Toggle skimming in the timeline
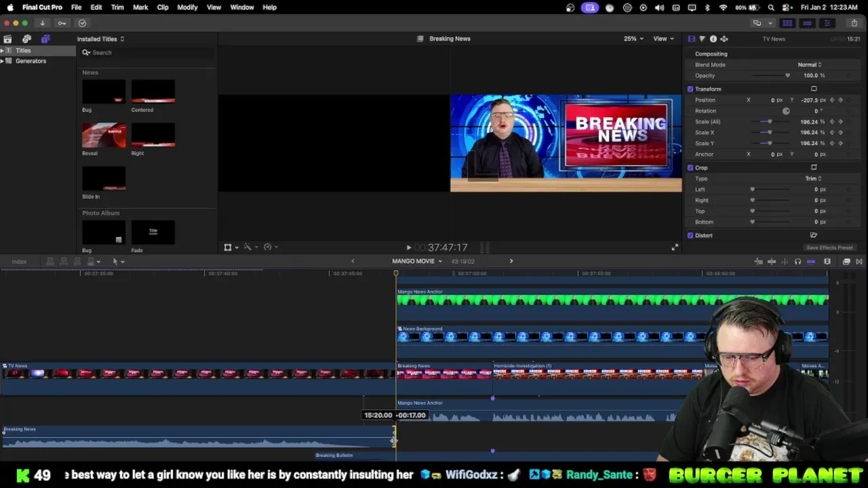Image resolution: width=868 pixels, height=488 pixels. [x=772, y=262]
